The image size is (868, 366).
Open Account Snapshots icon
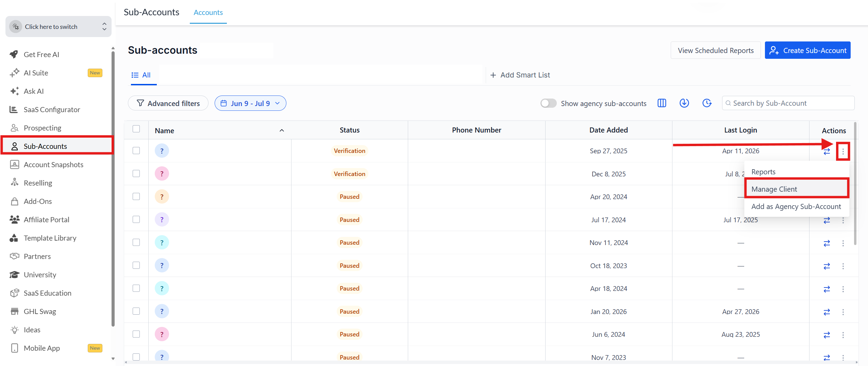(14, 164)
